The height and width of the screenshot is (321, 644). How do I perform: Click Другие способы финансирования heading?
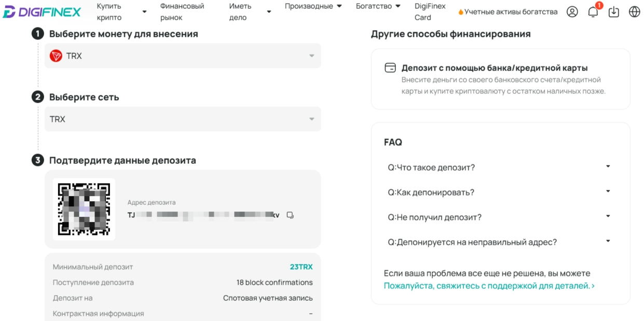tap(451, 34)
